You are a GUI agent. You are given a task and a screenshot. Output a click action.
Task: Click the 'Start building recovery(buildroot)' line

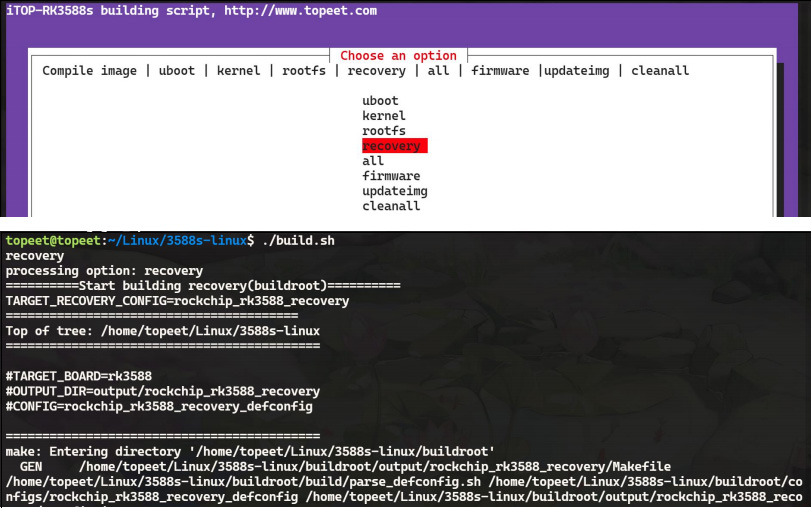(x=203, y=286)
